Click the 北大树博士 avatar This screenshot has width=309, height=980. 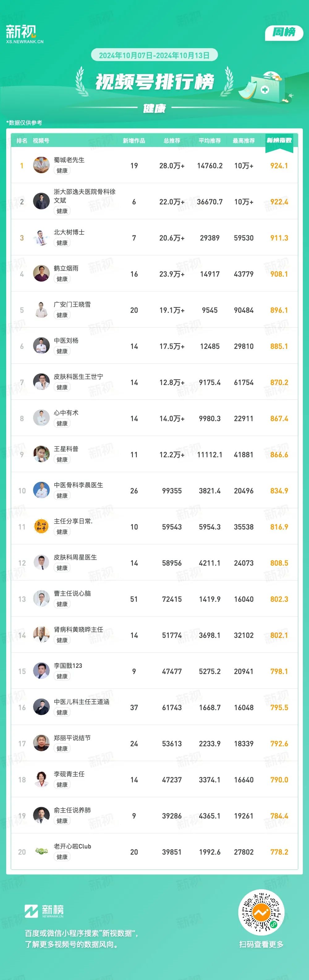tap(41, 237)
